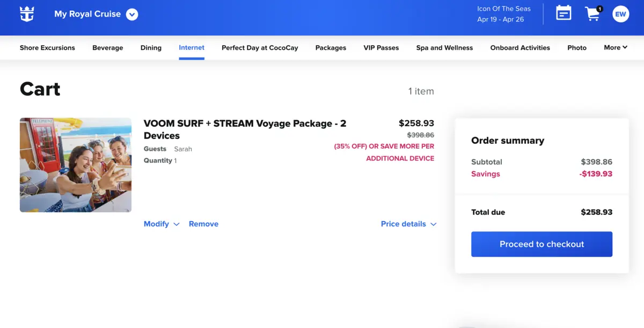
Task: Expand the More navigation menu
Action: [616, 48]
